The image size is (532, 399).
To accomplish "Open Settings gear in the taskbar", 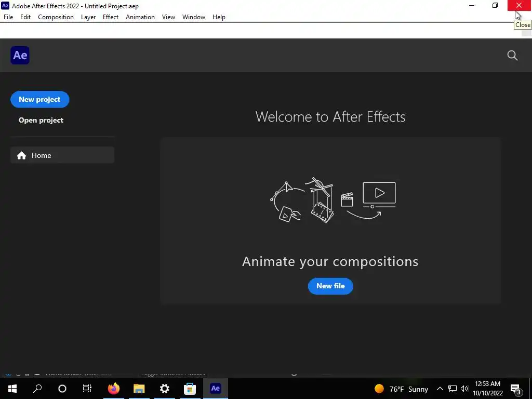I will click(x=165, y=389).
